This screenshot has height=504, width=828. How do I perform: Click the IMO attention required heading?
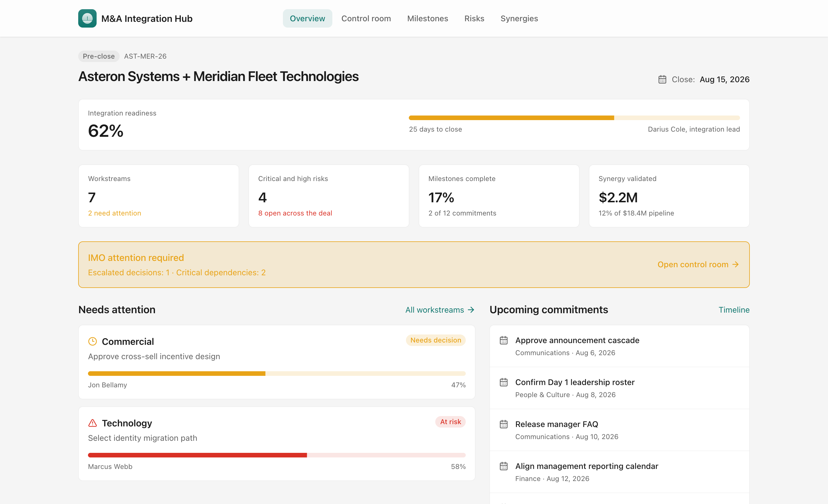coord(136,258)
